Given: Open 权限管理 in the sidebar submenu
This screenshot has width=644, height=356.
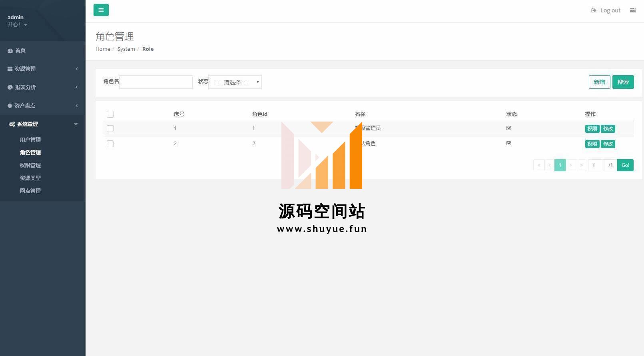Looking at the screenshot, I should pyautogui.click(x=30, y=165).
